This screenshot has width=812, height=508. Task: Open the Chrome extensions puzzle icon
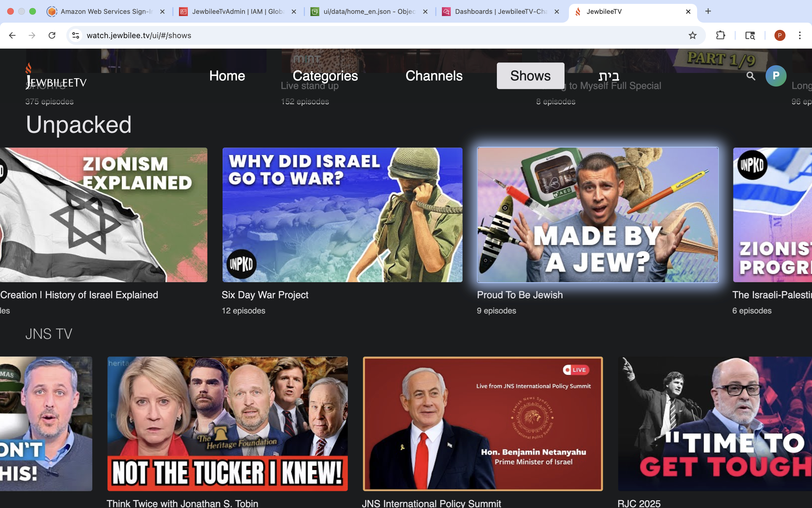click(721, 35)
